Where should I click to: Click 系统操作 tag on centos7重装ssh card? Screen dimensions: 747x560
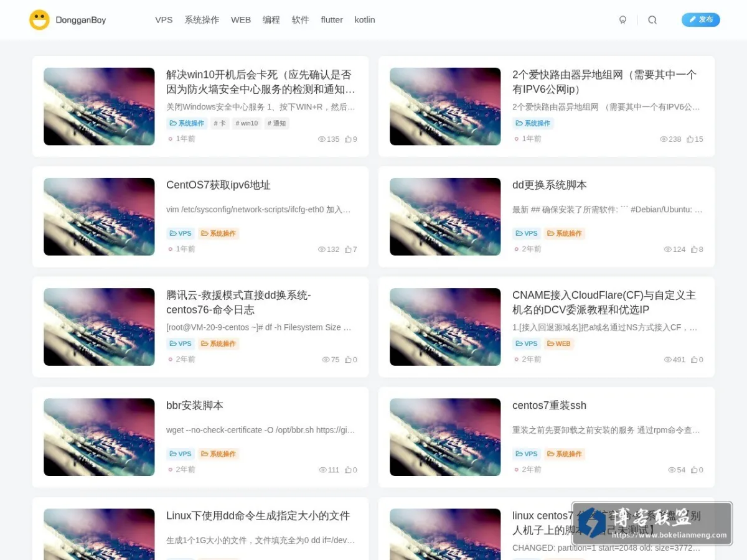(565, 454)
